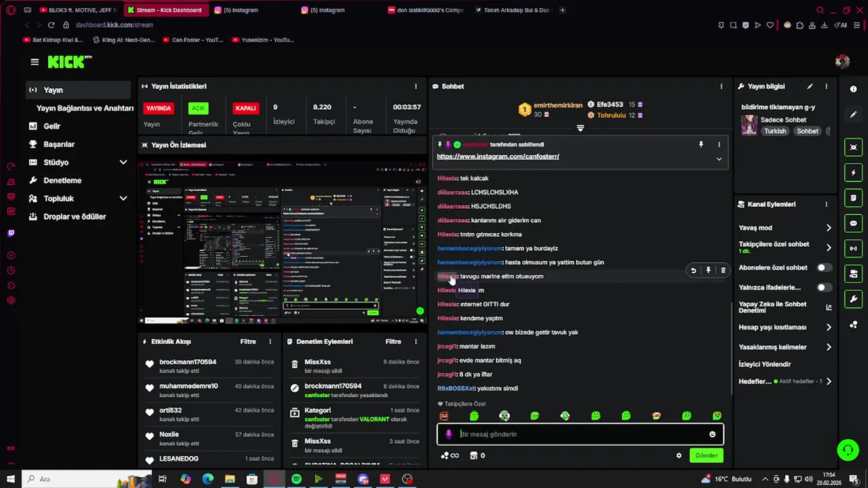Click the ACIK partner revenue status badge
This screenshot has height=488, width=868.
[198, 108]
